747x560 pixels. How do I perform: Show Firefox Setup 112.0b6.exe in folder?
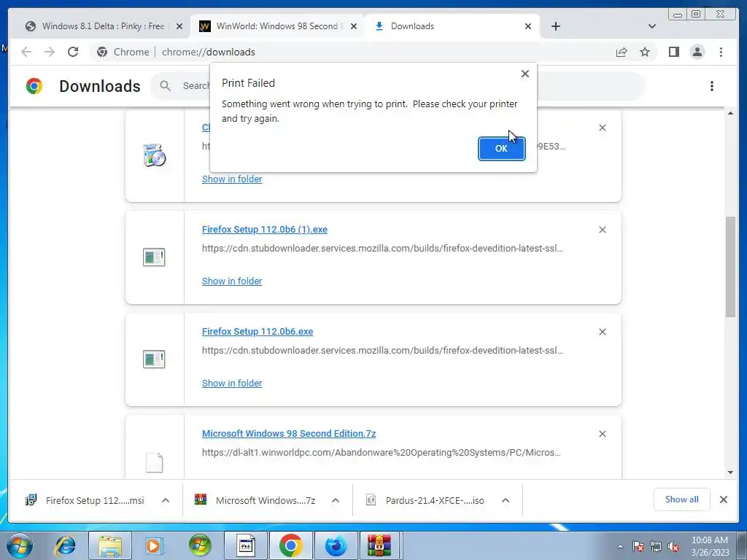pyautogui.click(x=232, y=384)
